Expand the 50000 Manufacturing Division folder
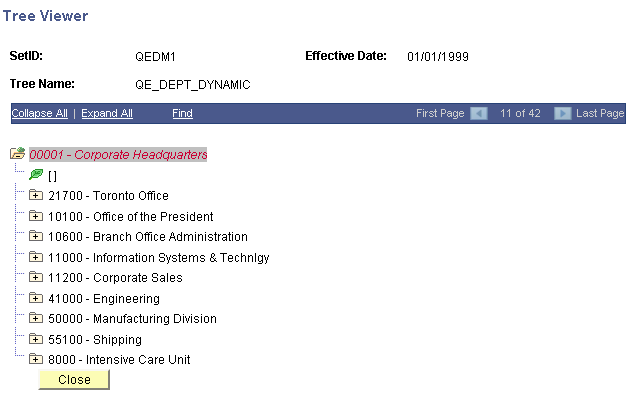 36,318
